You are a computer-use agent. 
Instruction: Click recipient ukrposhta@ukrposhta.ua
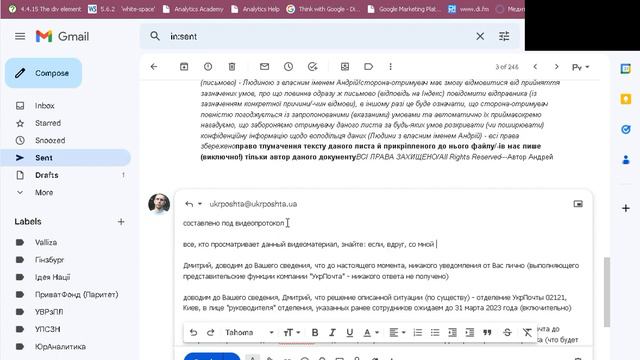point(253,204)
